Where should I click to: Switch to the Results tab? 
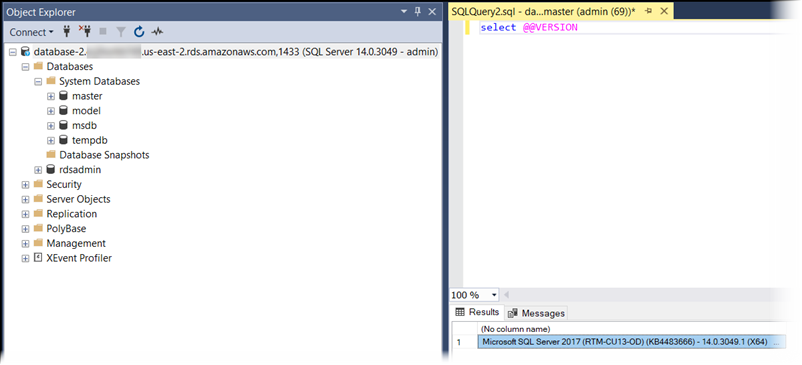[477, 312]
